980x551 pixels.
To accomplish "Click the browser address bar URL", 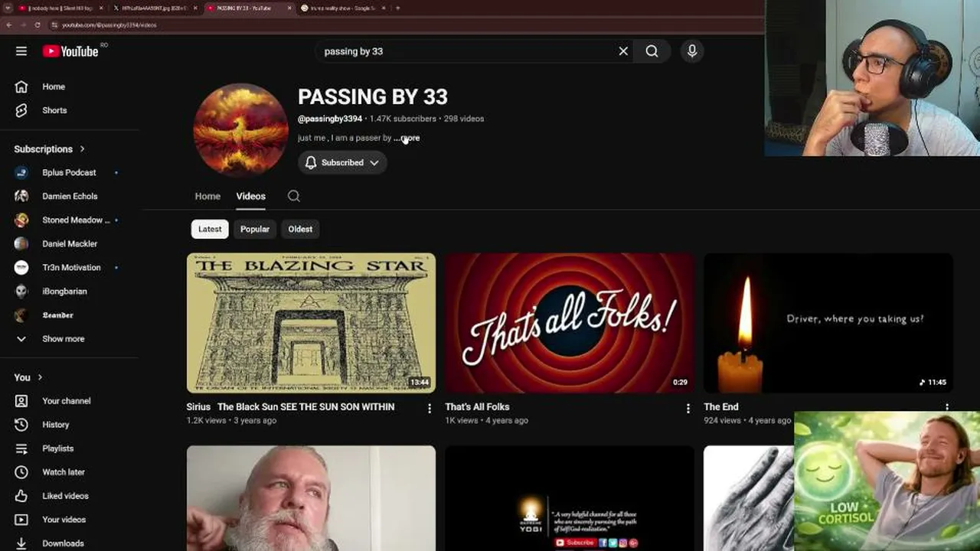I will point(109,25).
